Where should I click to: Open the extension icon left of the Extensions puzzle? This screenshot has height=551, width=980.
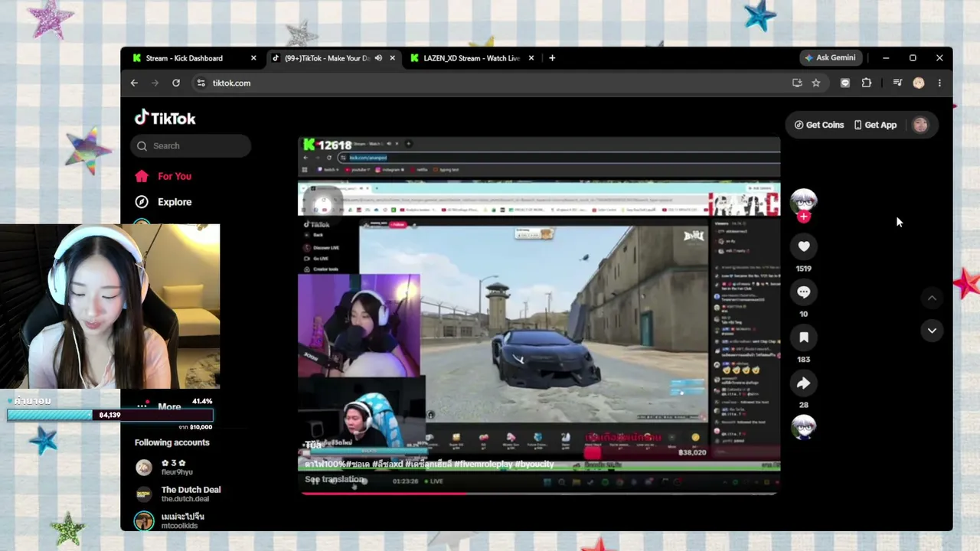point(845,83)
